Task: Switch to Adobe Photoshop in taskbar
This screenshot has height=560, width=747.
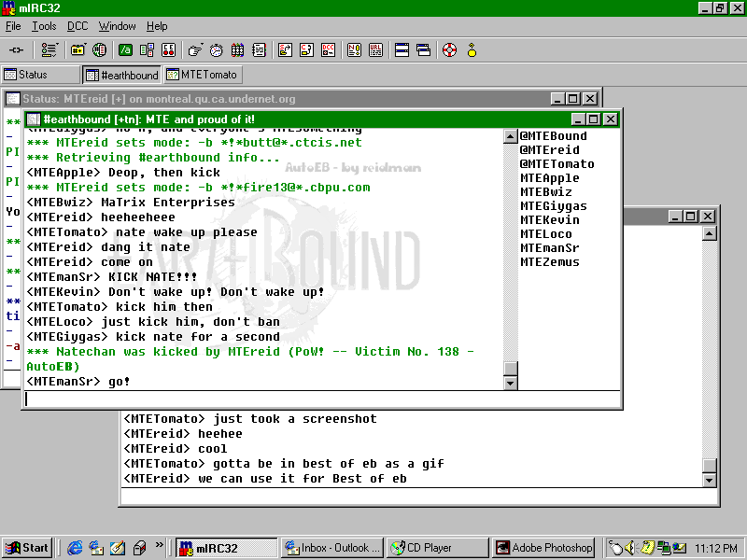Action: pos(543,548)
